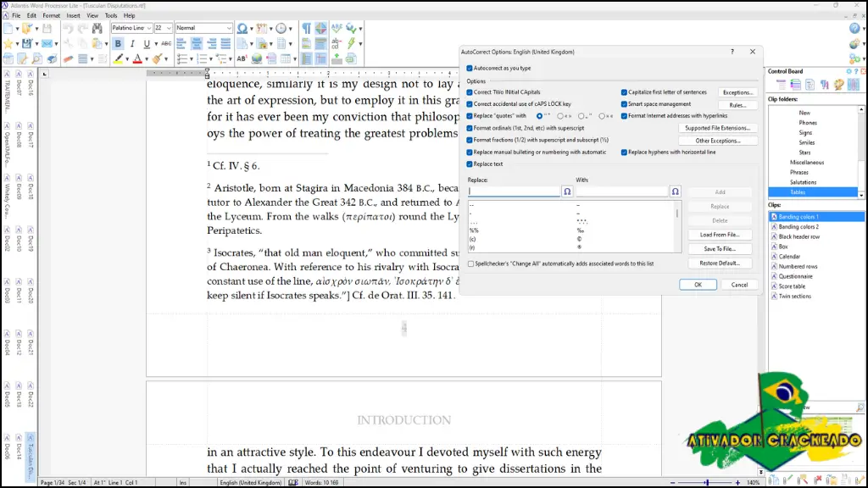Click the eraser clear formatting icon

click(68, 58)
